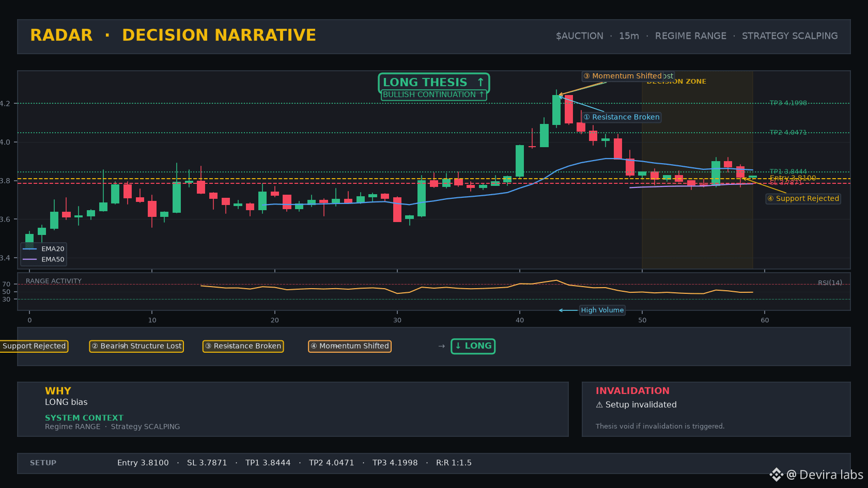Viewport: 868px width, 488px height.
Task: Click Thesis void if invalidation is triggered
Action: point(660,426)
